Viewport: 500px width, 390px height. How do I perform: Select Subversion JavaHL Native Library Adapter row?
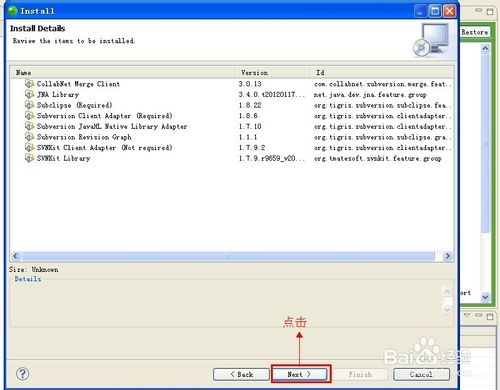pos(232,126)
